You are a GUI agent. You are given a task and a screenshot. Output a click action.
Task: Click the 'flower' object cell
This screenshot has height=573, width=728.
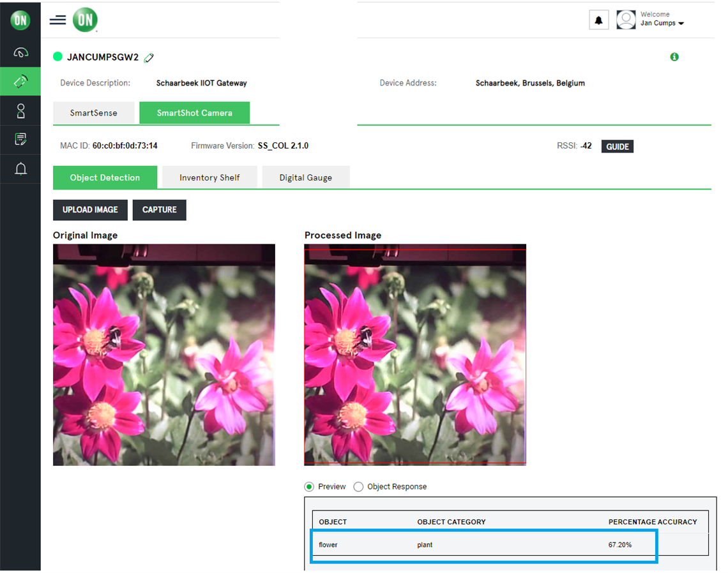point(328,545)
